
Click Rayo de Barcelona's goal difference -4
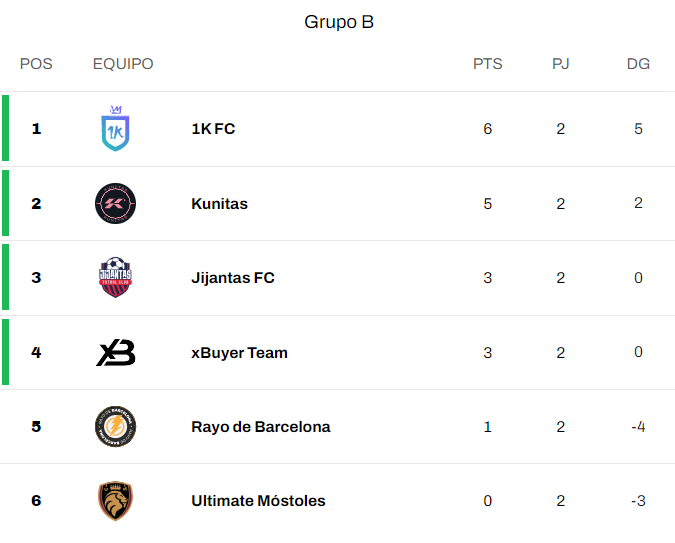[638, 427]
